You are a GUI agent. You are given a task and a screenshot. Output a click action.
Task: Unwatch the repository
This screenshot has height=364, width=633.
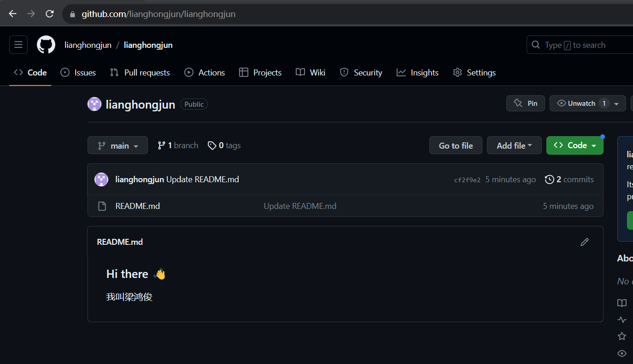point(582,104)
